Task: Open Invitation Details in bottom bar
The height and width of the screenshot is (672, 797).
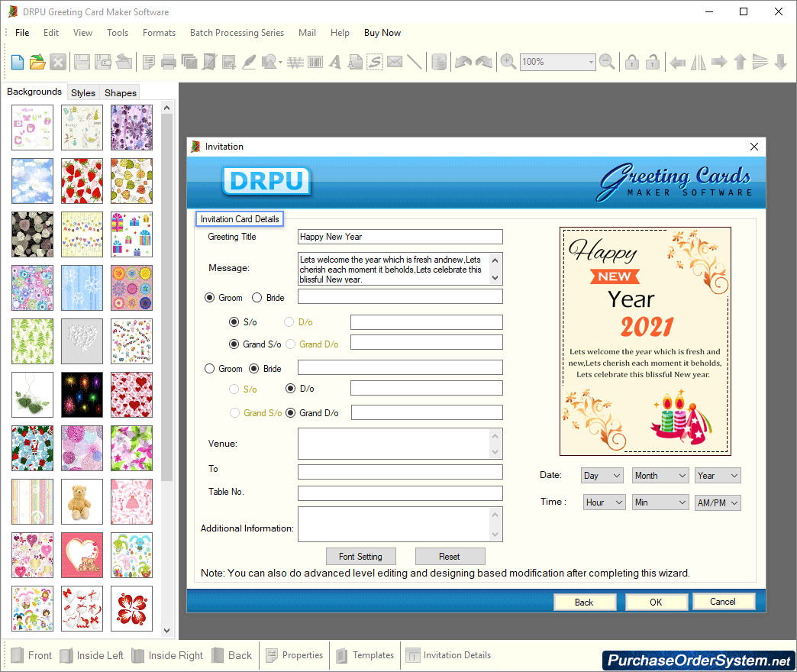Action: tap(449, 655)
